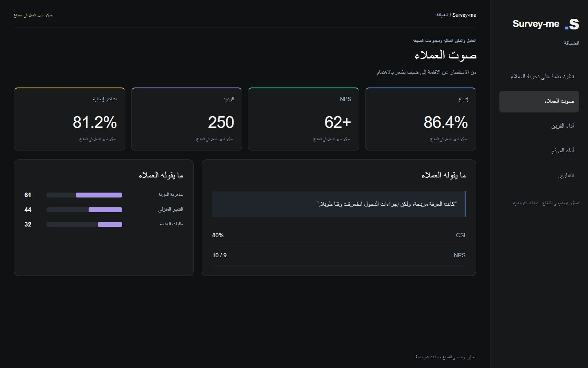Click the caption under the 250 value
The height and width of the screenshot is (368, 588).
(215, 139)
